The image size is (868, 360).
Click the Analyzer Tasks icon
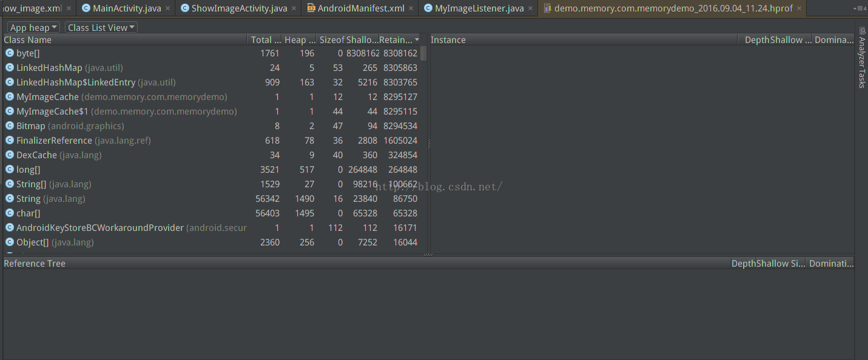point(862,30)
